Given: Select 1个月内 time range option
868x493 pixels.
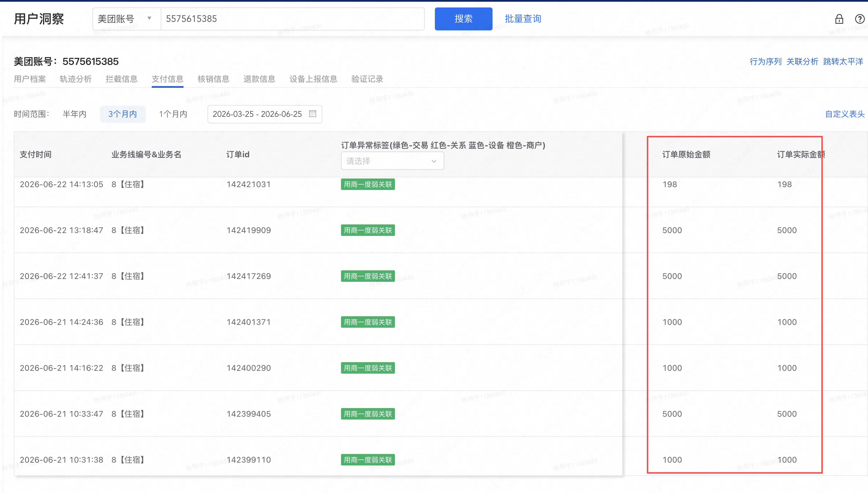Looking at the screenshot, I should tap(173, 114).
